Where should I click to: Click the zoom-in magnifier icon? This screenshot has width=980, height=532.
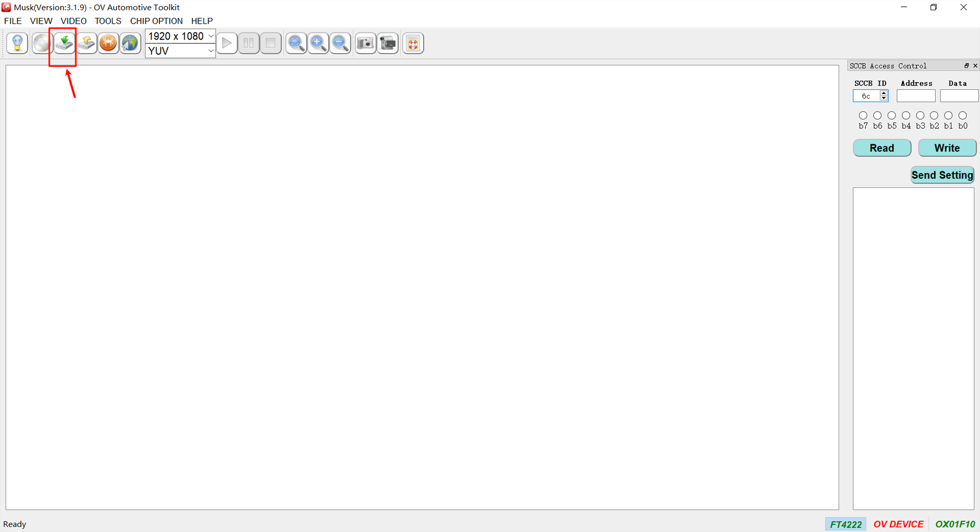coord(318,43)
